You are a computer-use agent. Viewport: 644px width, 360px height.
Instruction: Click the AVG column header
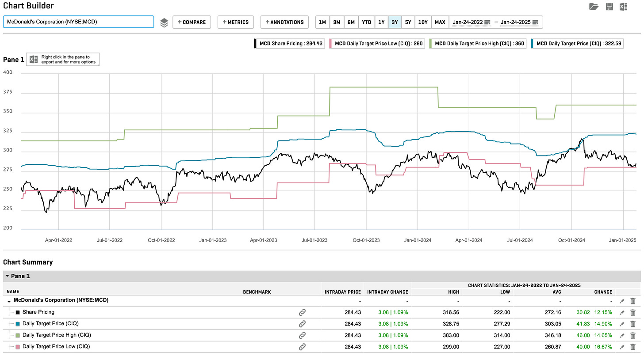click(x=556, y=292)
